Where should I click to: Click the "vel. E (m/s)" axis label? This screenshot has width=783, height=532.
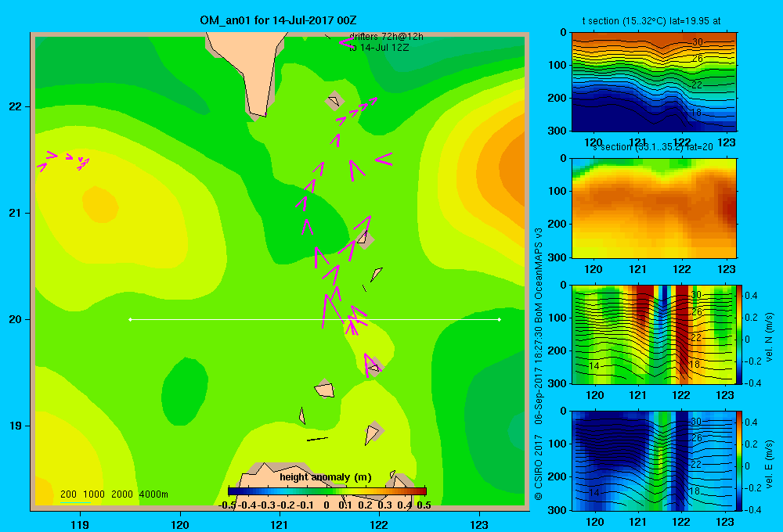769,464
